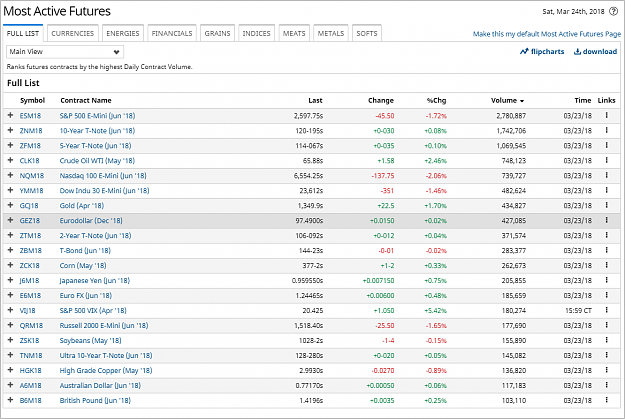Switch to the Softs tab
This screenshot has height=419, width=625.
[367, 33]
